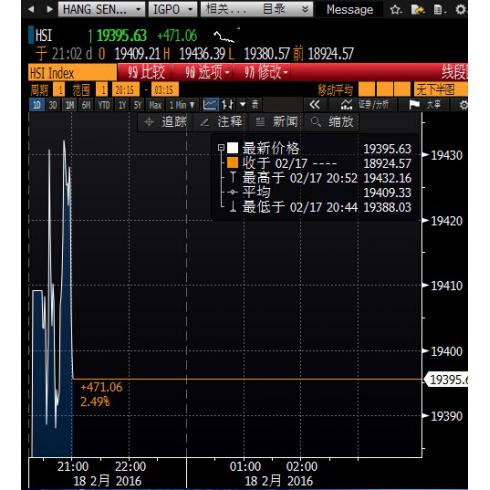
Task: Open chart settings gear icon
Action: pyautogui.click(x=463, y=105)
